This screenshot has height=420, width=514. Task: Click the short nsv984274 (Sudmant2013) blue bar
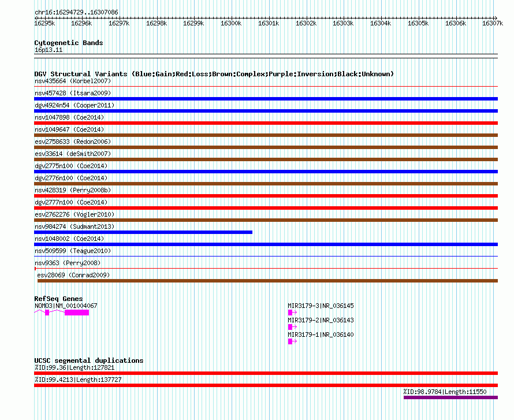tap(143, 232)
